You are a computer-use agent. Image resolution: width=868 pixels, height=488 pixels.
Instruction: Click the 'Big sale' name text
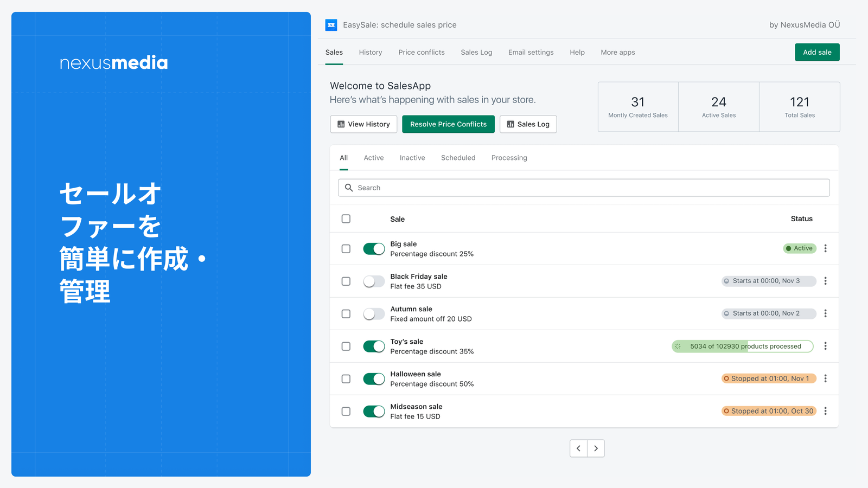(x=404, y=244)
